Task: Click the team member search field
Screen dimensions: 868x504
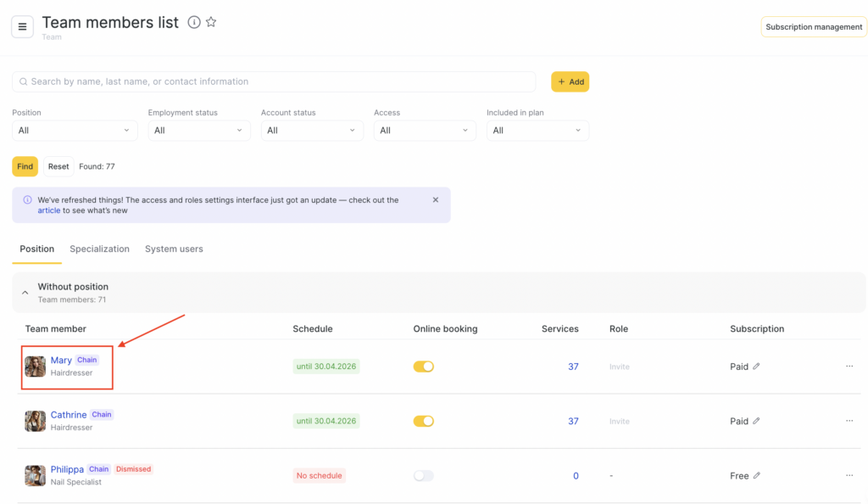Action: pyautogui.click(x=274, y=81)
